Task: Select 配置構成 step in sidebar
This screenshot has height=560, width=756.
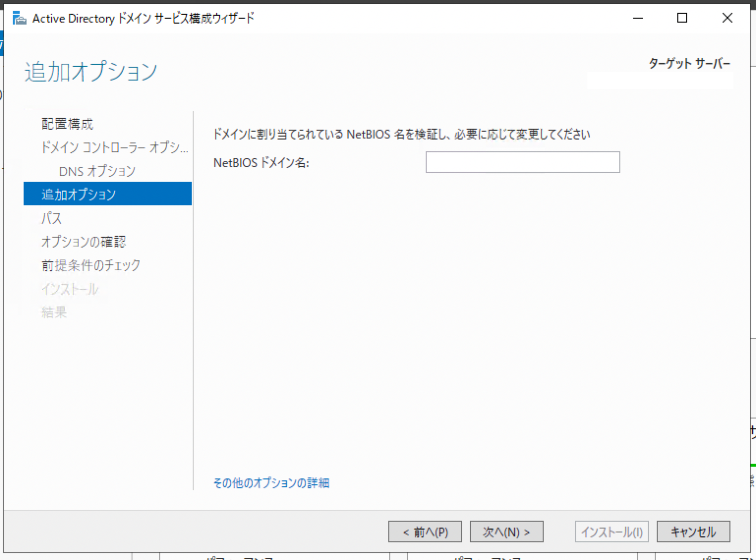Action: tap(67, 124)
